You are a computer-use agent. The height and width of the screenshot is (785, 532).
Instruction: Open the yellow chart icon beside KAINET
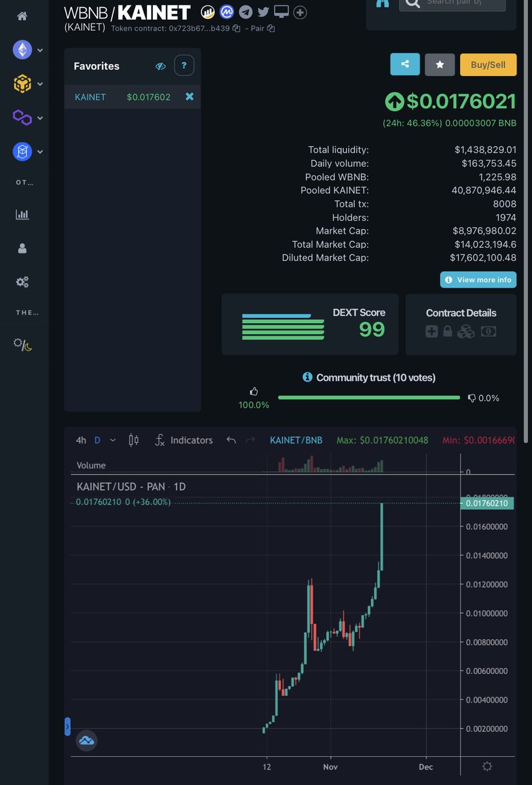point(208,12)
